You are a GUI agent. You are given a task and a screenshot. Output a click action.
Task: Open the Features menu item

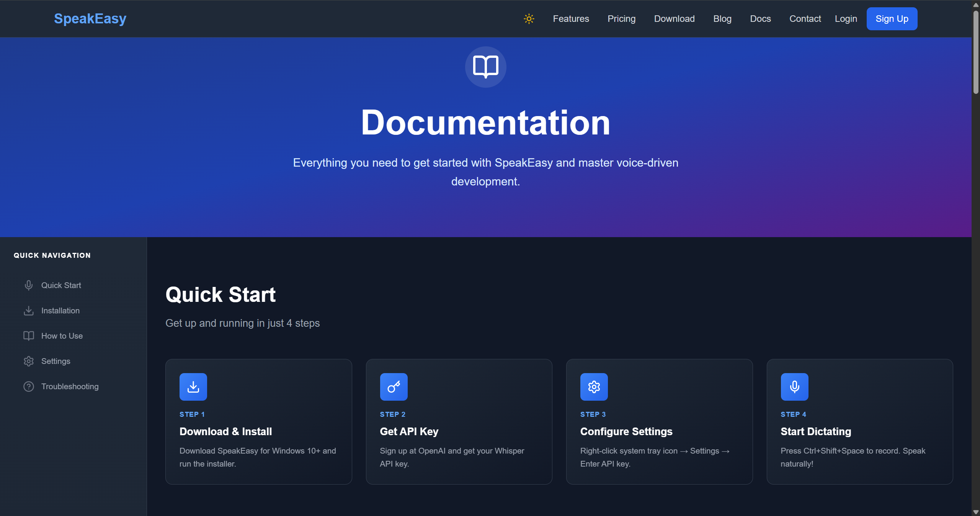pyautogui.click(x=571, y=19)
